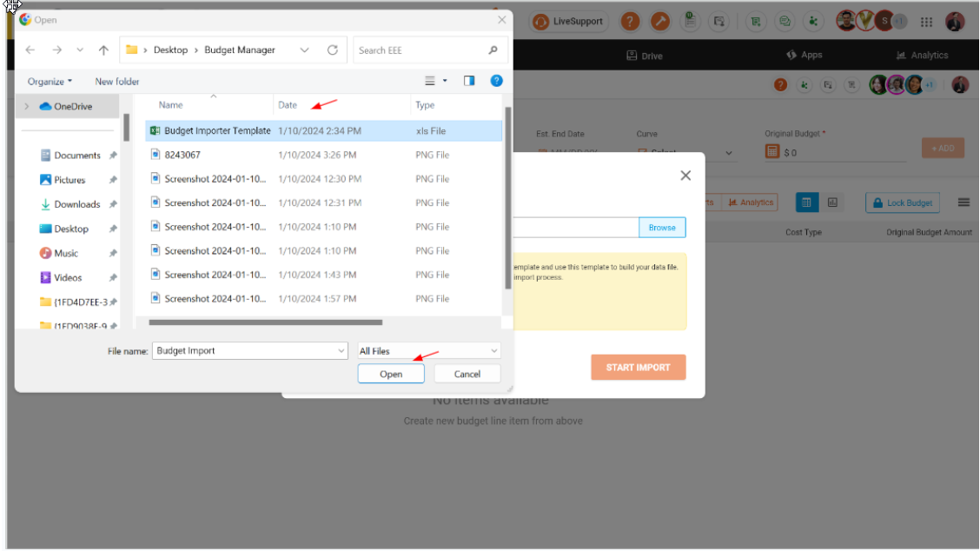980x551 pixels.
Task: Close the import modal with X
Action: (x=685, y=176)
